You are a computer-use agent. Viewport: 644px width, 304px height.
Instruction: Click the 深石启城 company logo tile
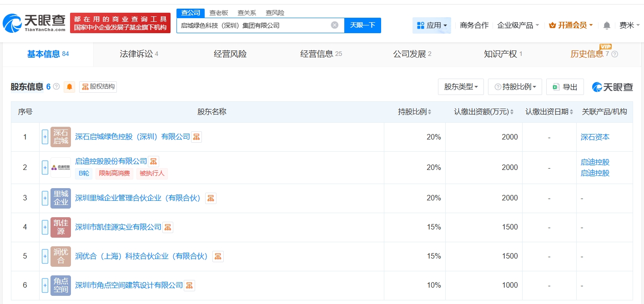click(x=61, y=137)
